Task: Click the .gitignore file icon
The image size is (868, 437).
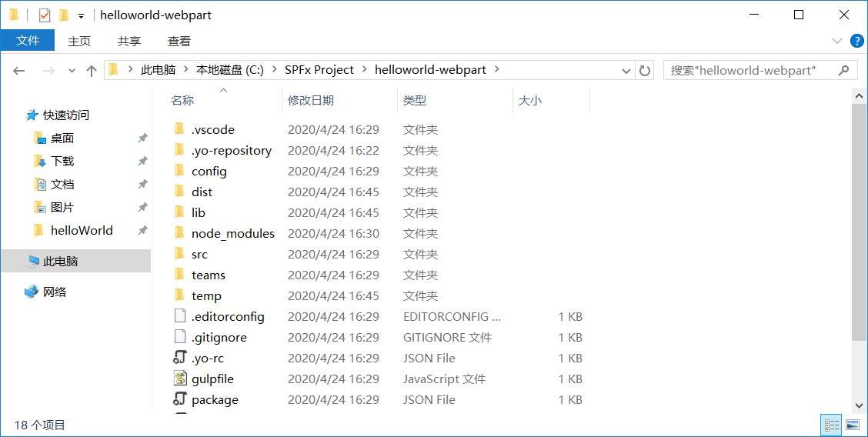Action: click(180, 337)
